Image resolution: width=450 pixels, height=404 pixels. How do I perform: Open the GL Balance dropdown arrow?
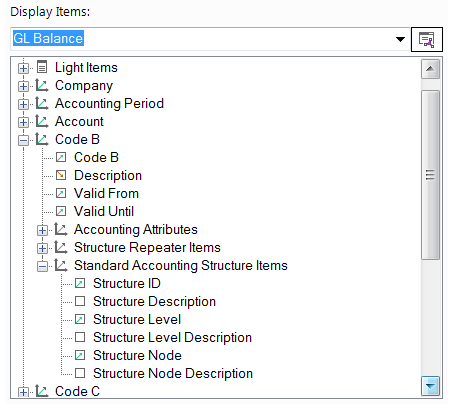coord(400,39)
